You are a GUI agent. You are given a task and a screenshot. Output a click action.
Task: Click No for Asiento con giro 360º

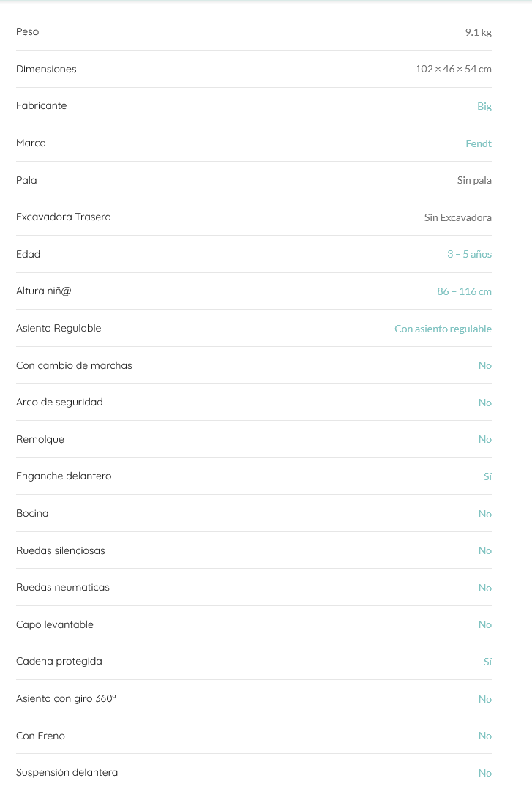[484, 699]
